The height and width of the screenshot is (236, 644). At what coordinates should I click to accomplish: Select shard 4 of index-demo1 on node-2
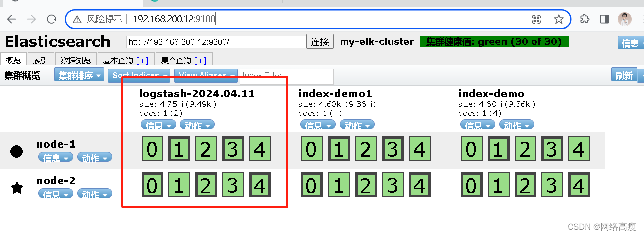pos(420,185)
